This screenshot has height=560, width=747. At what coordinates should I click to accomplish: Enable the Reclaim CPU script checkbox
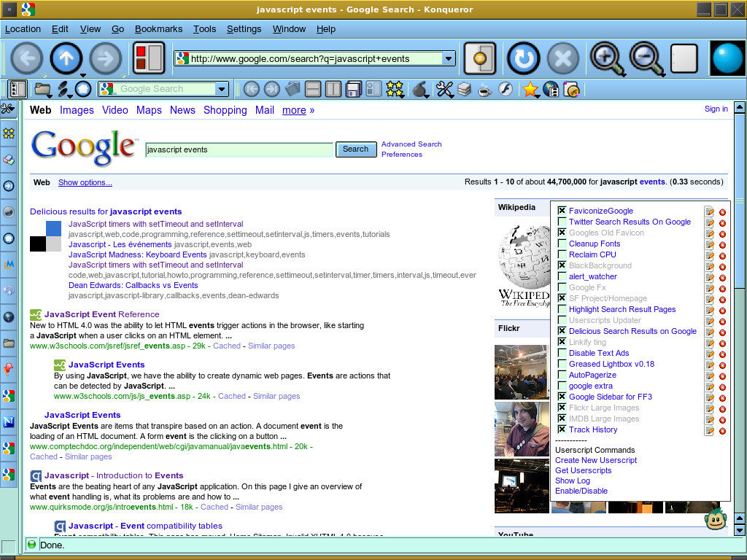point(562,254)
